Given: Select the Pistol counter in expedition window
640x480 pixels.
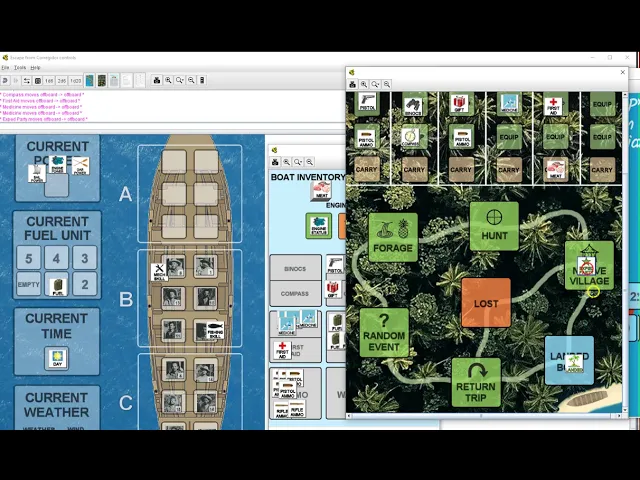Looking at the screenshot, I should click(x=368, y=102).
